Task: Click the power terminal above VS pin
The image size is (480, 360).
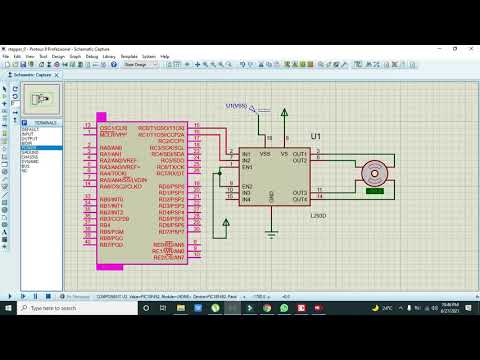Action: pyautogui.click(x=284, y=113)
